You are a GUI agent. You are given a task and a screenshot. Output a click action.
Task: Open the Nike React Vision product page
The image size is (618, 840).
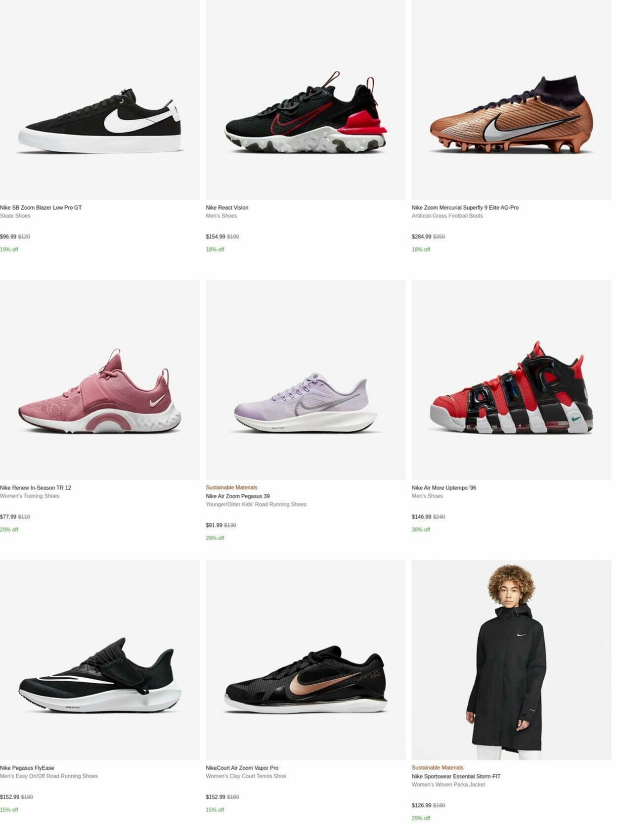(227, 207)
